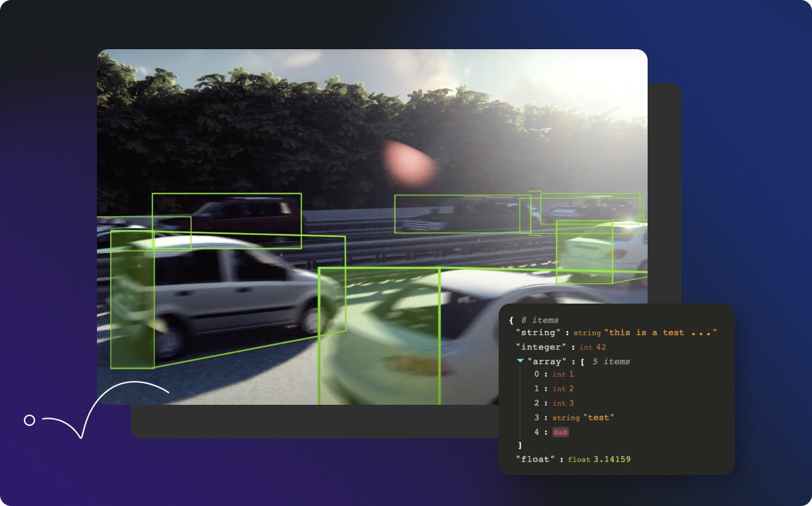
Task: Click the "5 items" array count
Action: tap(611, 361)
